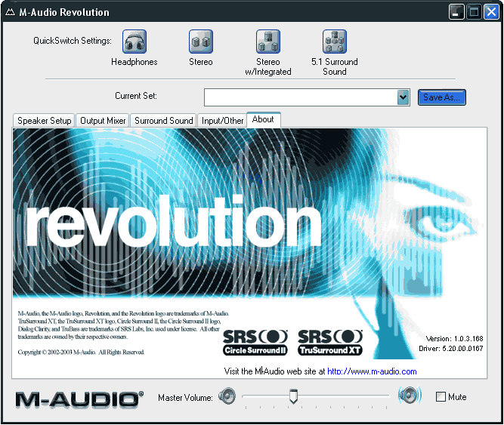Click the low volume speaker icon

[x=227, y=396]
